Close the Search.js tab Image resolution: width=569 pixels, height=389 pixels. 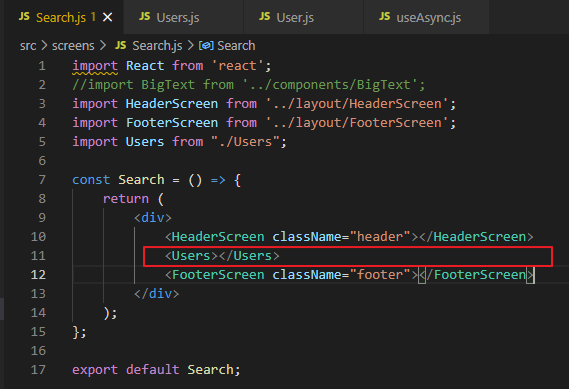tap(107, 17)
